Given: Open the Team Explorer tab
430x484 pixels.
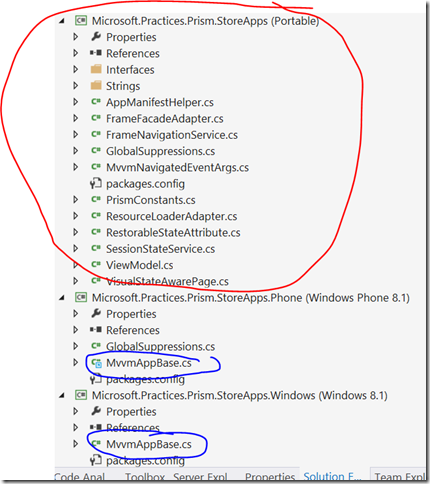Looking at the screenshot, I should pos(400,476).
